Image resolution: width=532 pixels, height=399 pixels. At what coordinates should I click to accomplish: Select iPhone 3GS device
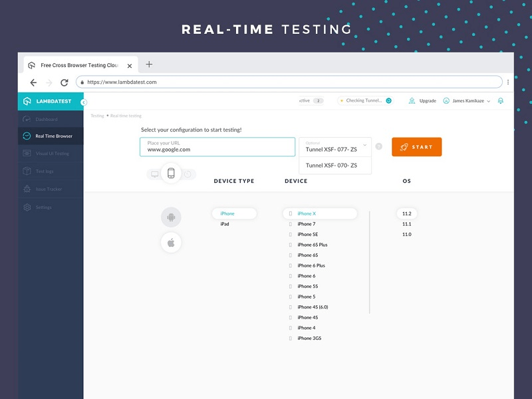pyautogui.click(x=309, y=338)
